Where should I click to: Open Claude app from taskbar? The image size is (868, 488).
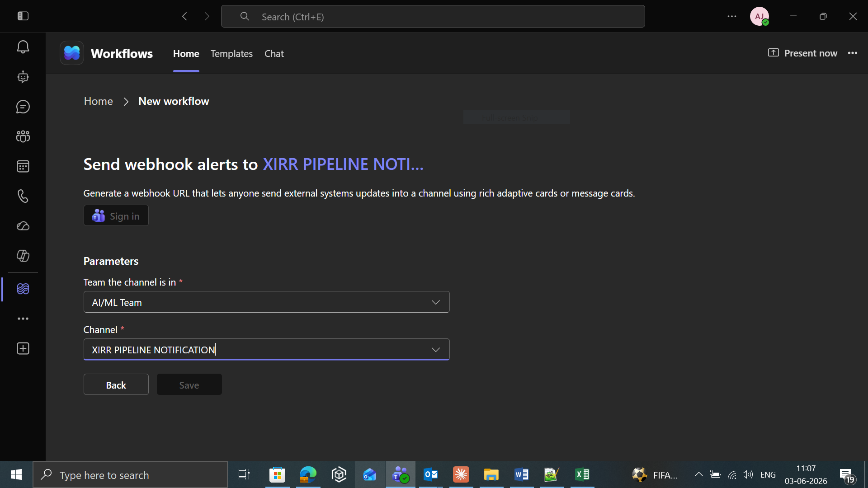coord(461,475)
